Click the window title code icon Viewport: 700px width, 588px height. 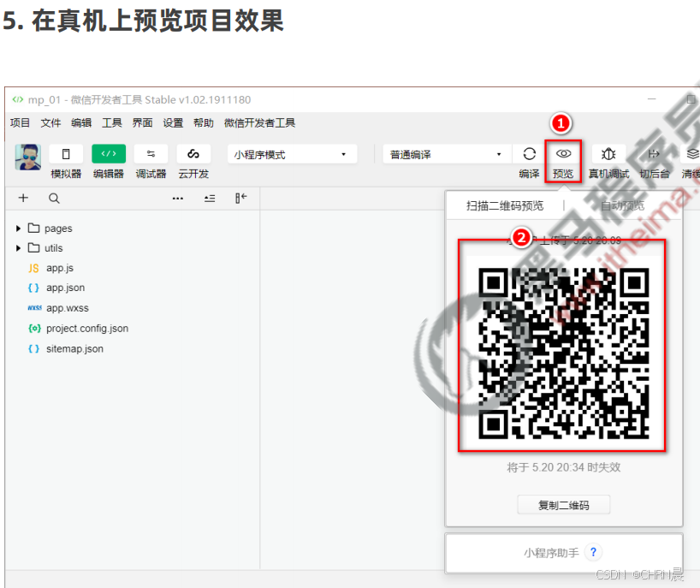pyautogui.click(x=17, y=99)
